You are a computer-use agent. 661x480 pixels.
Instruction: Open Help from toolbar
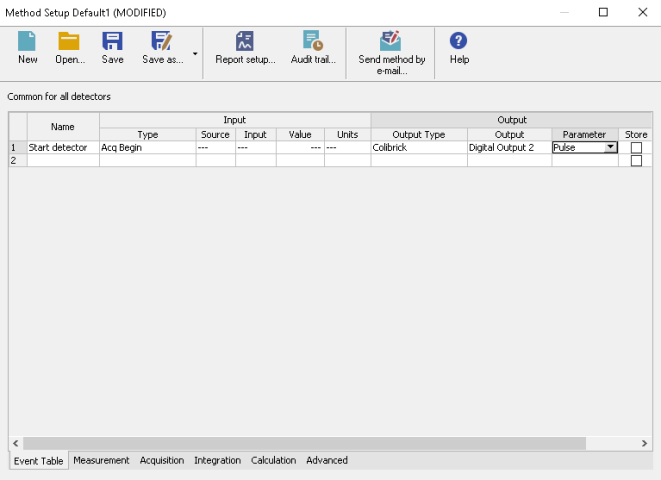click(459, 48)
